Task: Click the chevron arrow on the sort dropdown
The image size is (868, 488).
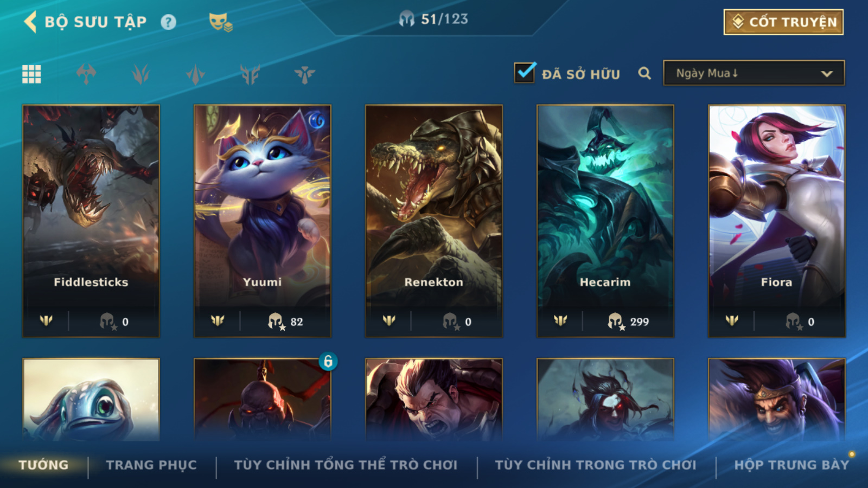Action: pos(827,74)
